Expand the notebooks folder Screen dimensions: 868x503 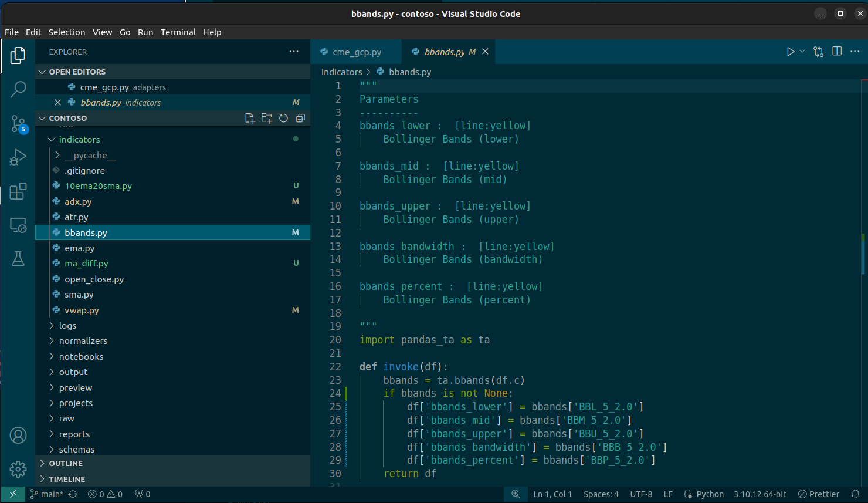81,357
